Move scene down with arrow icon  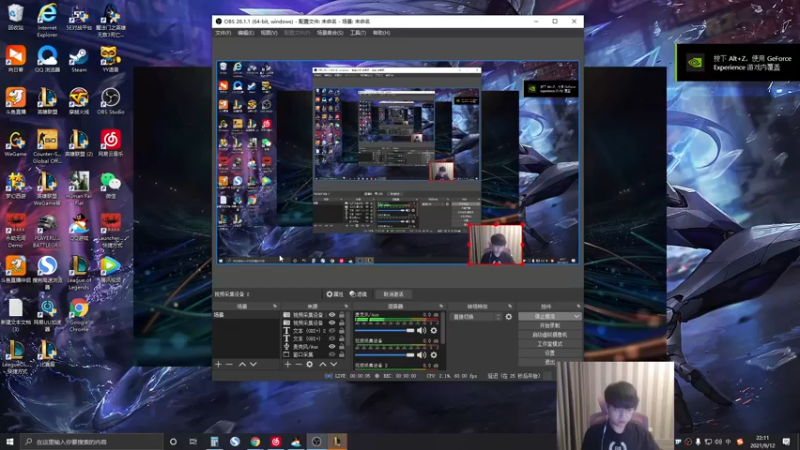pos(253,364)
